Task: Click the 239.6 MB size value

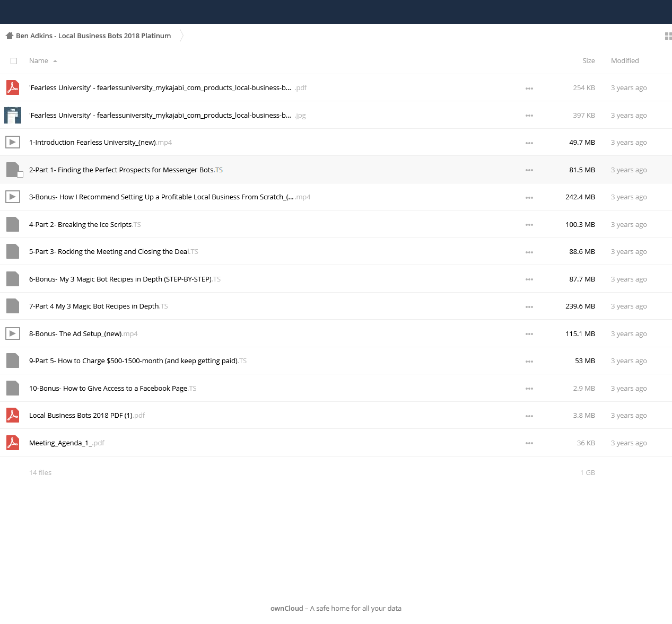Action: click(580, 306)
